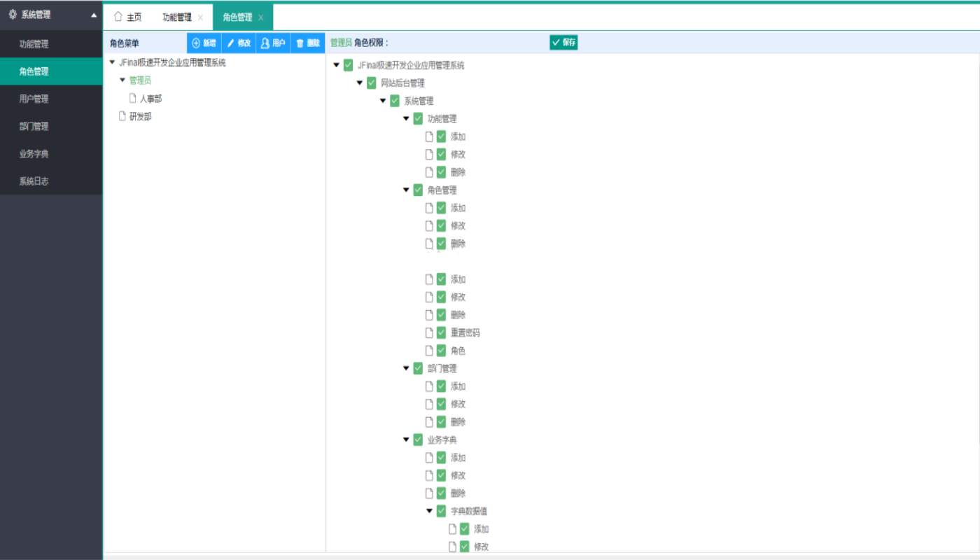Toggle the 字典数据值 checkbox
Screen dimensions: 980x560
[441, 511]
